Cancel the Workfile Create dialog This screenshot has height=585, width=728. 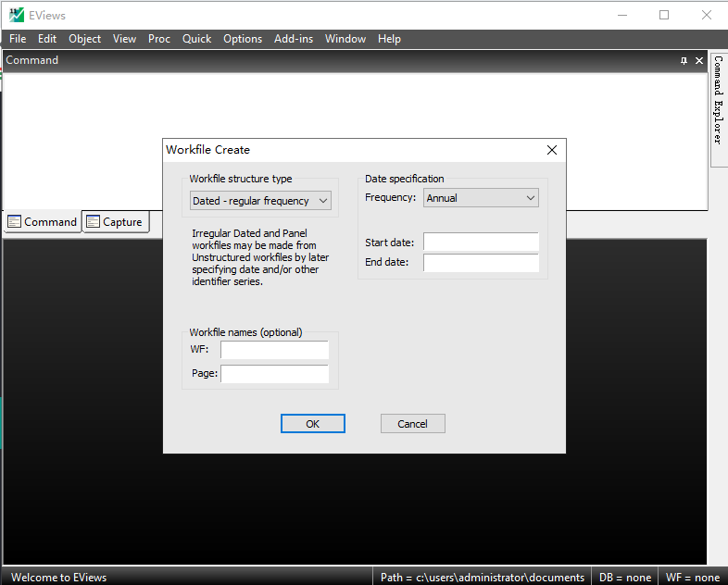coord(413,424)
